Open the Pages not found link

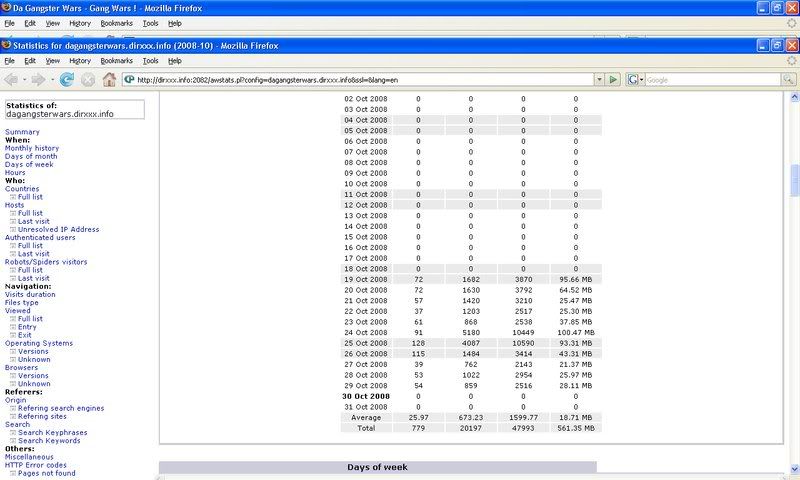48,473
